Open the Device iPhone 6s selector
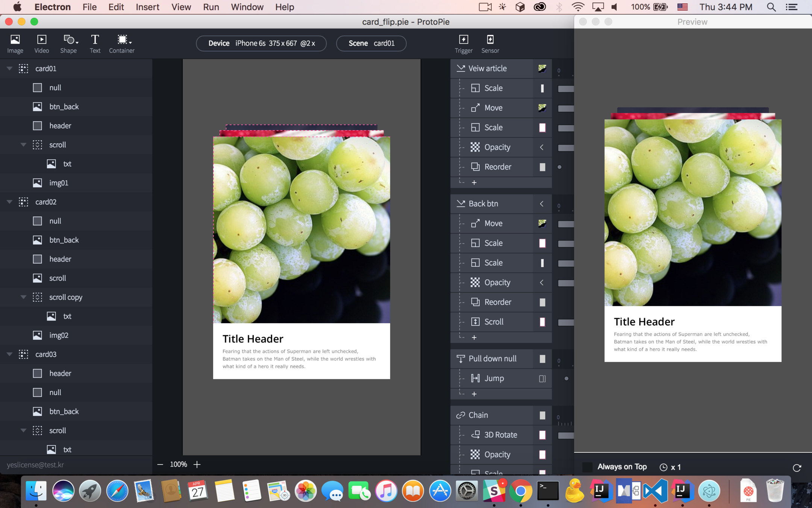Image resolution: width=812 pixels, height=508 pixels. (261, 43)
